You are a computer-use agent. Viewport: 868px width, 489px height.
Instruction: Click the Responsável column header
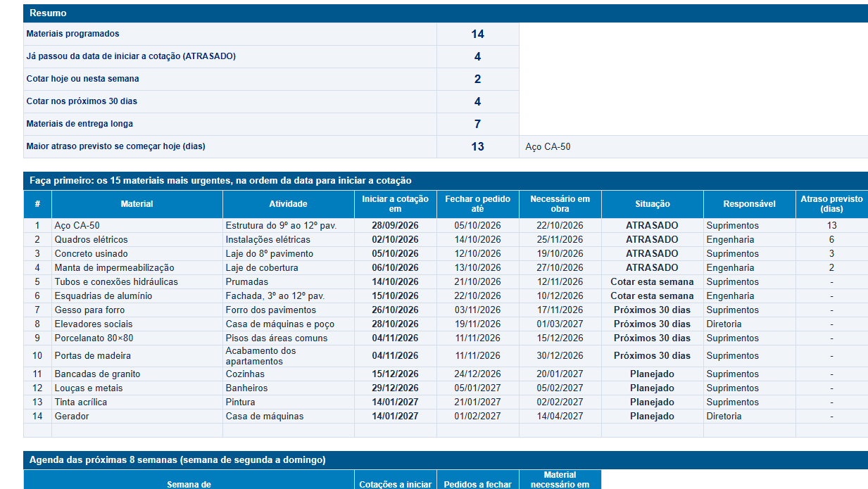[749, 204]
